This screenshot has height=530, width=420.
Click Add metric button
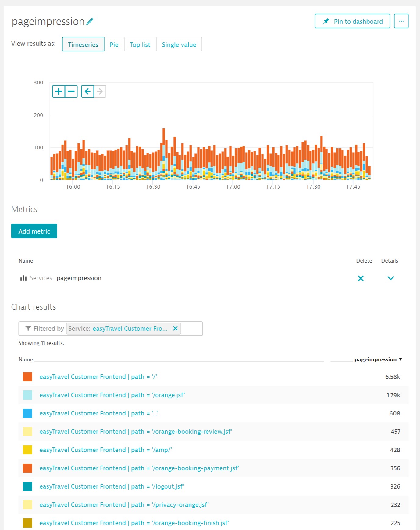click(x=34, y=231)
